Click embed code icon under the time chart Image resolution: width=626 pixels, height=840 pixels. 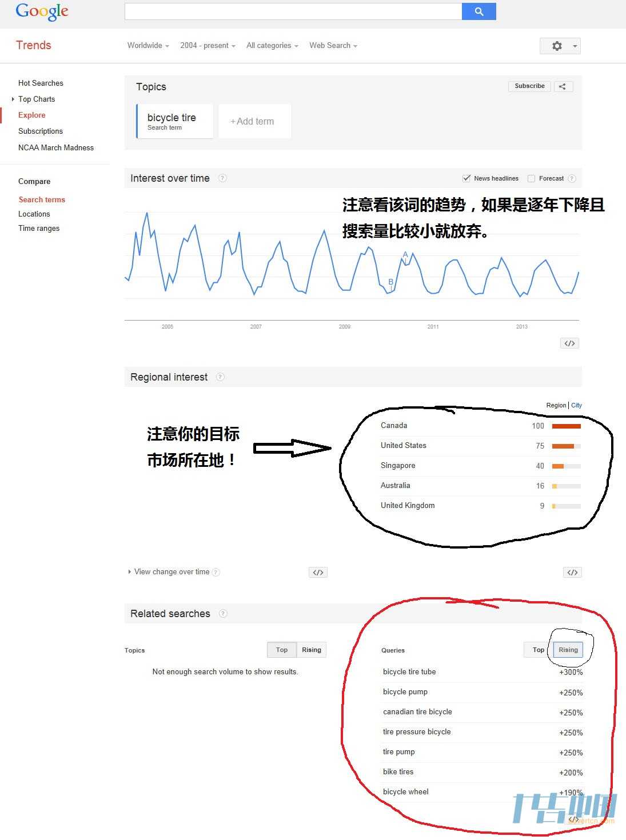569,343
